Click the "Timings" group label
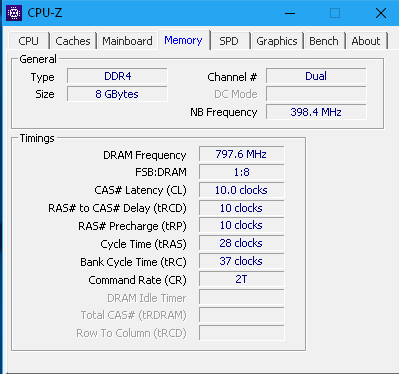This screenshot has width=399, height=374. (x=37, y=138)
